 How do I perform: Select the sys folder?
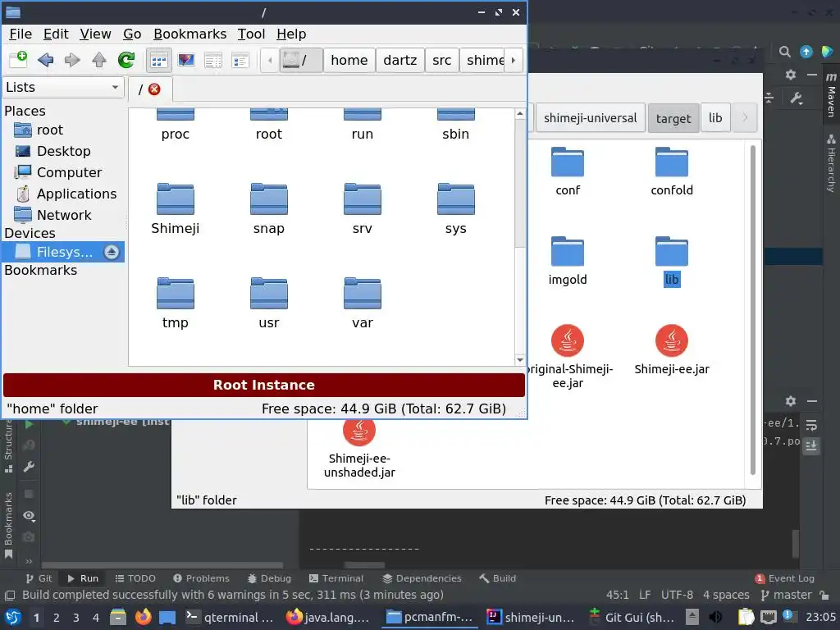click(456, 209)
